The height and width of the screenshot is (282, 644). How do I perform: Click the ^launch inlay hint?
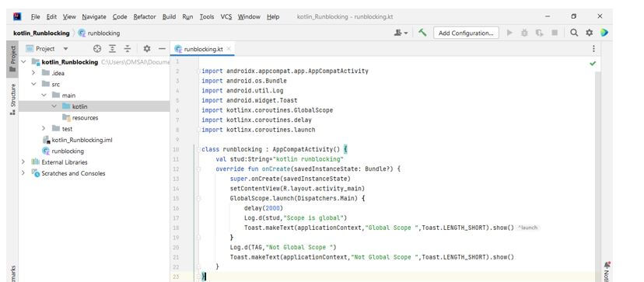click(x=528, y=228)
